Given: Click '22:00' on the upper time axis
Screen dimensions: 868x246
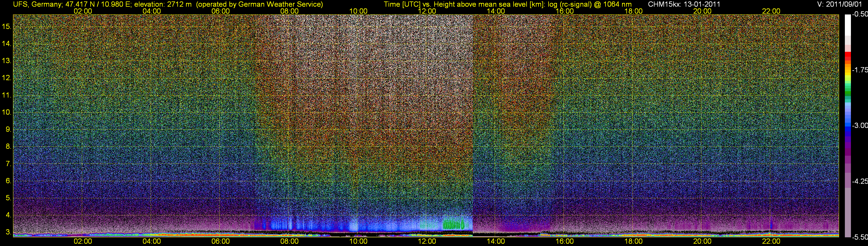Looking at the screenshot, I should tap(771, 11).
